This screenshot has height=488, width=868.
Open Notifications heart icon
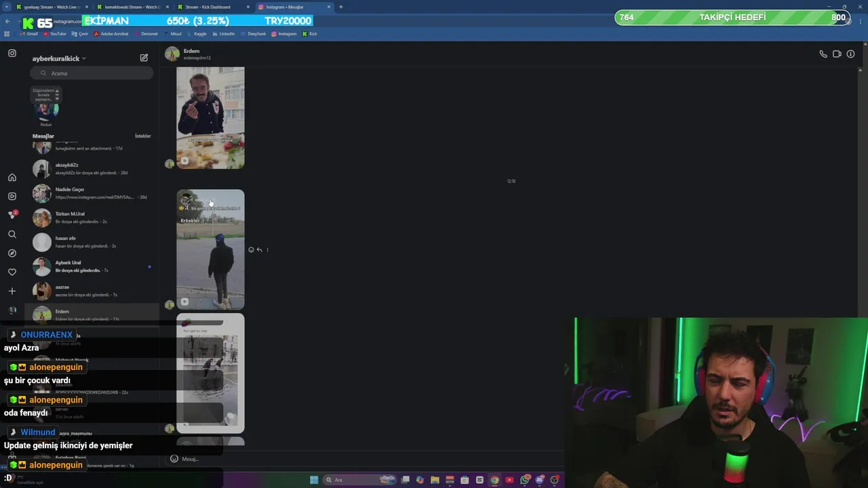click(12, 272)
